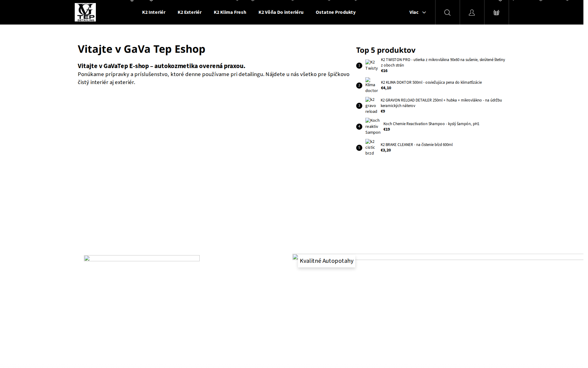
Task: Open the K2 KLIMA DOKTOR product link
Action: (x=431, y=82)
